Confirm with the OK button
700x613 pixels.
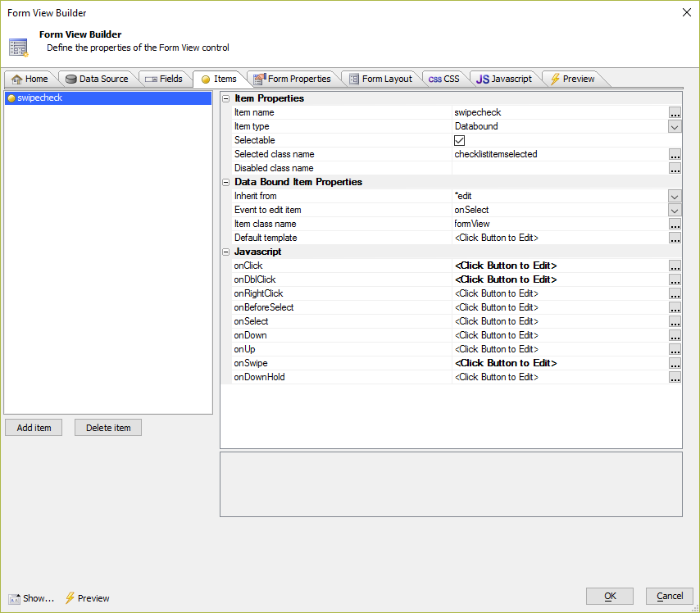(x=610, y=596)
